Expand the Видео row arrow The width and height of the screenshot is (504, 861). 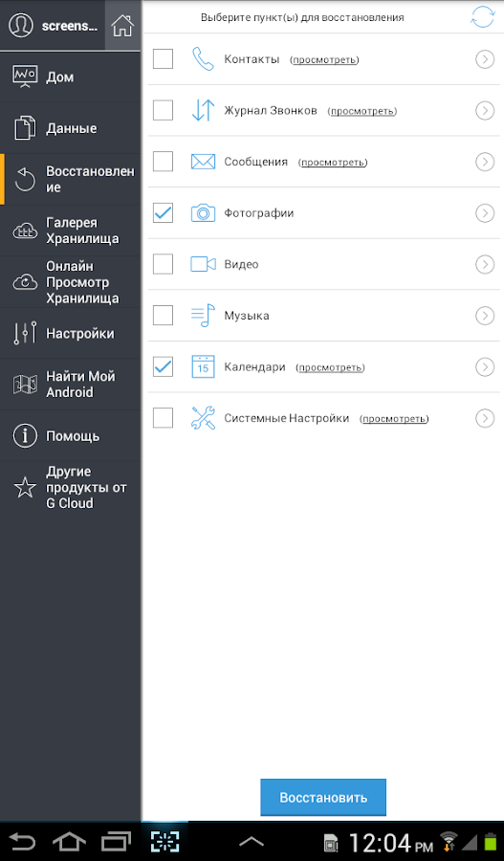coord(484,264)
